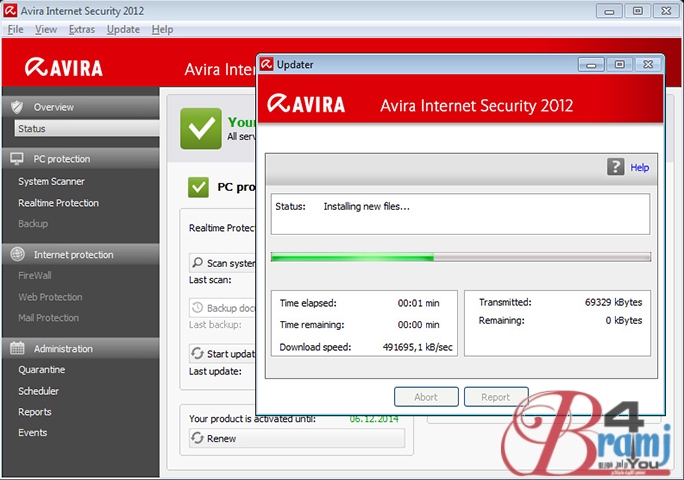
Task: Collapse the Administration section header
Action: tap(81, 349)
